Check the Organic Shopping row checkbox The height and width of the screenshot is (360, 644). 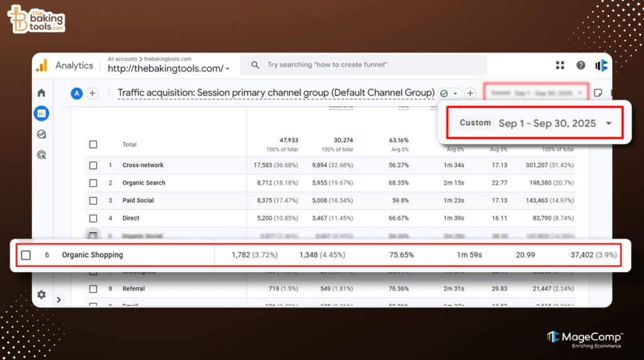click(26, 255)
